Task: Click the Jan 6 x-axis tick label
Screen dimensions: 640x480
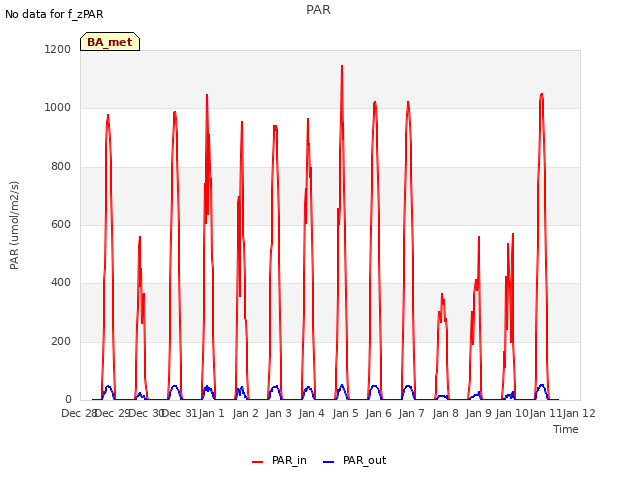Action: point(379,413)
